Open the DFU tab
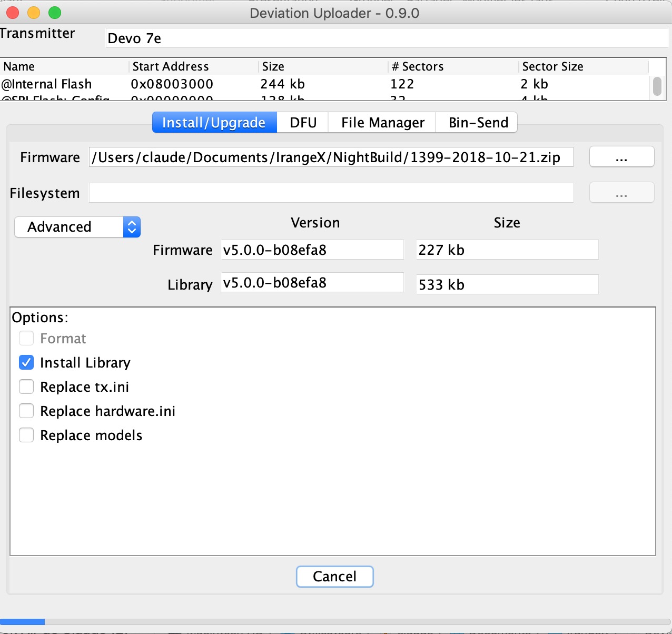Screen dimensions: 672x634 coord(303,122)
